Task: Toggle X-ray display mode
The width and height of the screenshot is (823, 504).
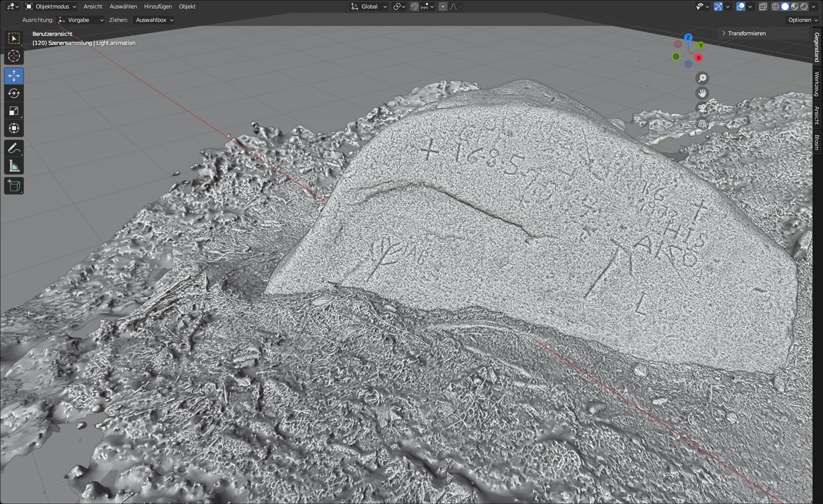Action: 763,6
